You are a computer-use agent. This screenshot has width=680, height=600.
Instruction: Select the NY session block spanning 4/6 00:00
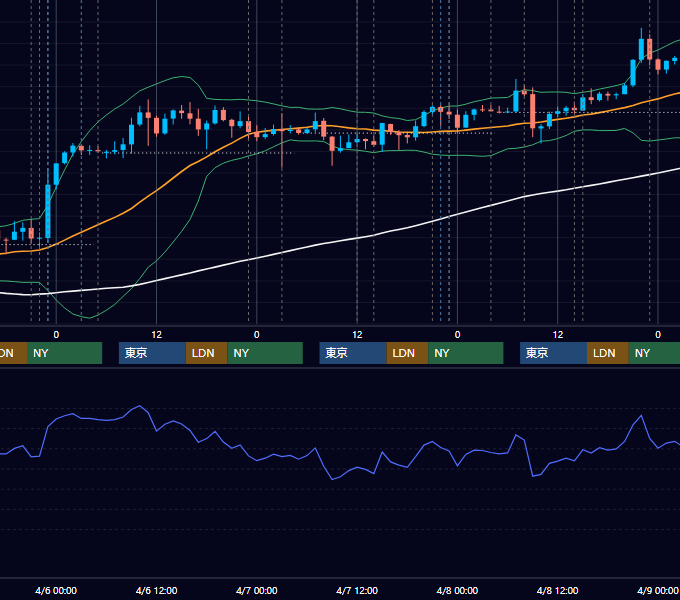[x=64, y=353]
